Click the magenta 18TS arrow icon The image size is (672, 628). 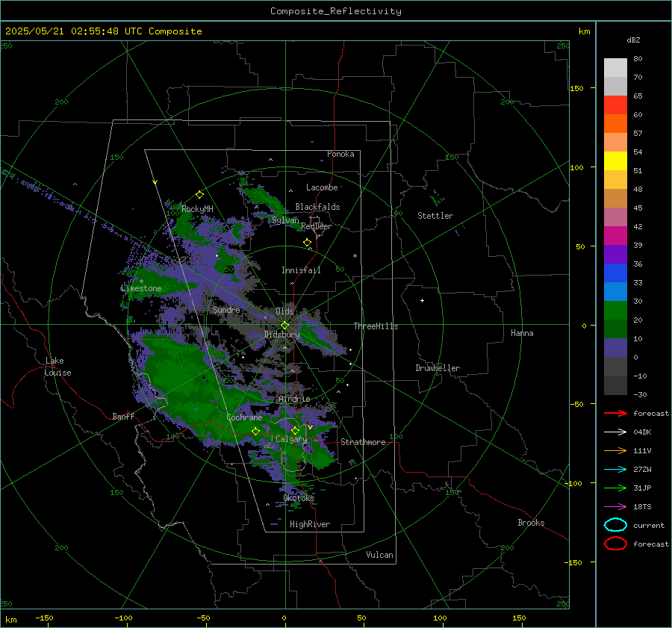click(x=615, y=507)
